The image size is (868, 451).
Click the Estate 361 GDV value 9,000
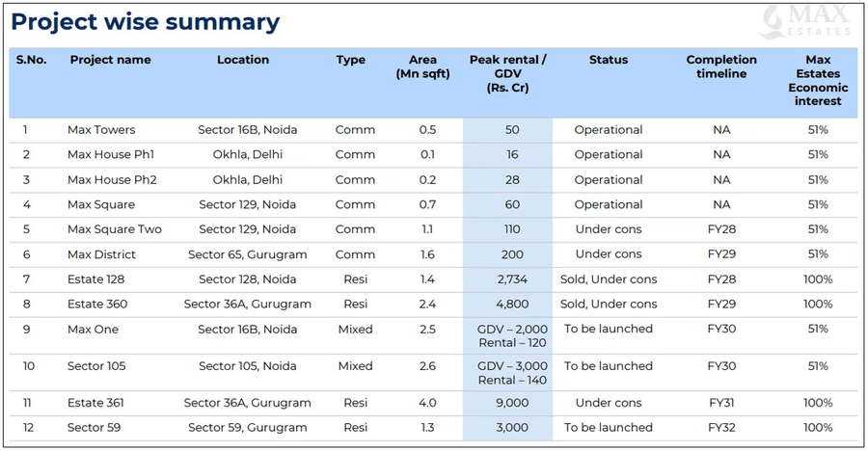click(511, 403)
